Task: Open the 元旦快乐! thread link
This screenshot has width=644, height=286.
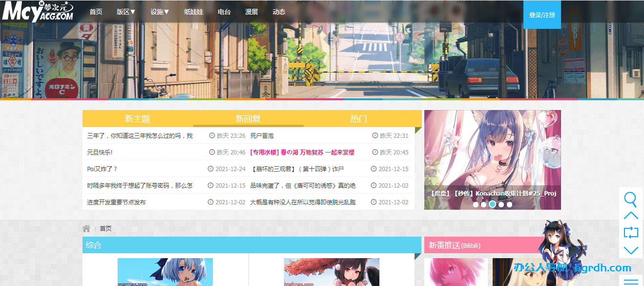Action: tap(100, 153)
